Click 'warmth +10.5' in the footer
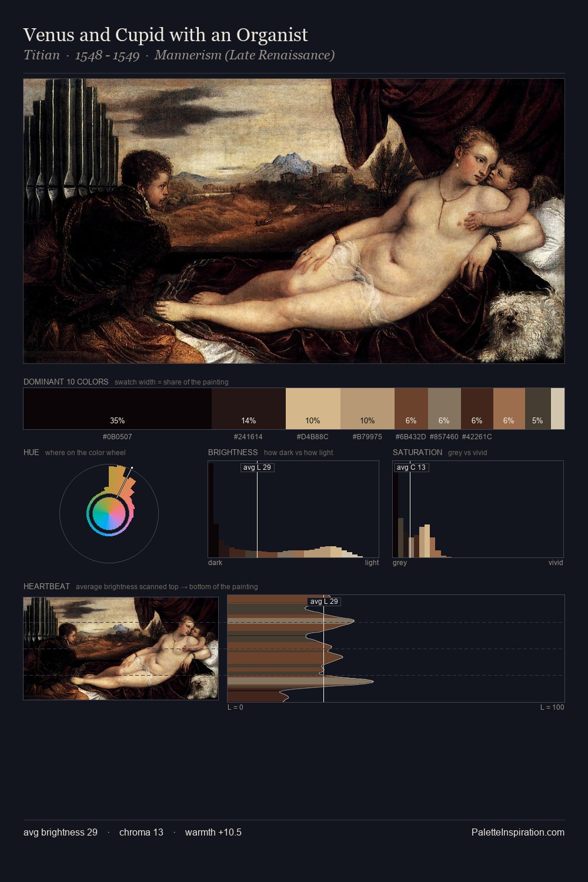This screenshot has height=882, width=588. [213, 833]
